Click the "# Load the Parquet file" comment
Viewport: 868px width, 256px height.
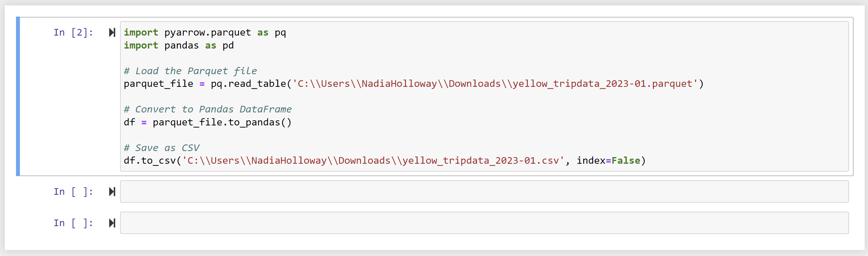click(x=190, y=71)
